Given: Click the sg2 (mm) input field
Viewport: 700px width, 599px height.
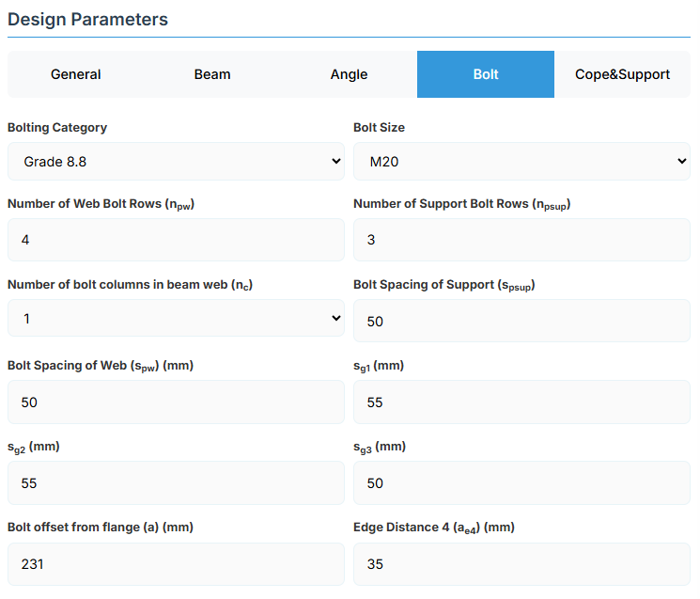Looking at the screenshot, I should tap(176, 483).
